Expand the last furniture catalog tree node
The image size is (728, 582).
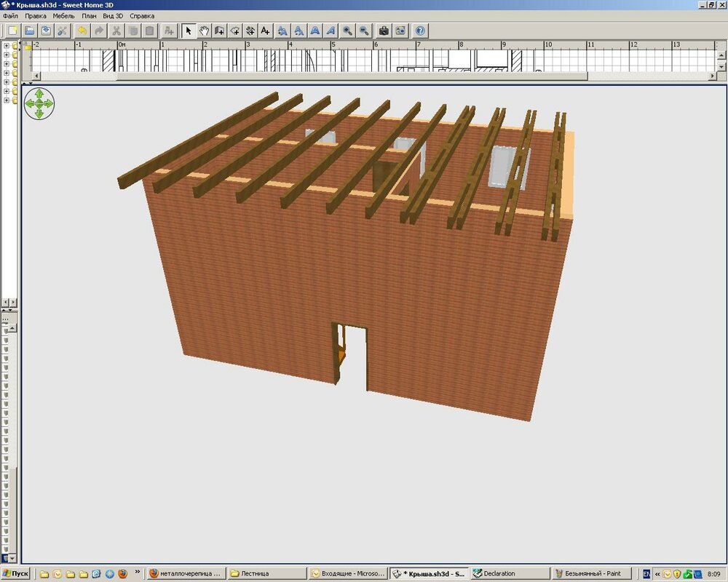point(7,100)
